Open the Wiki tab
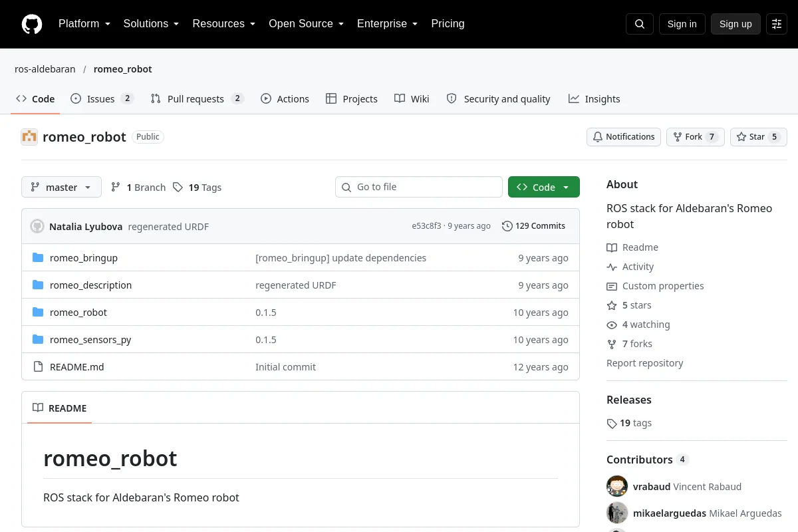This screenshot has height=532, width=798. pos(412,99)
